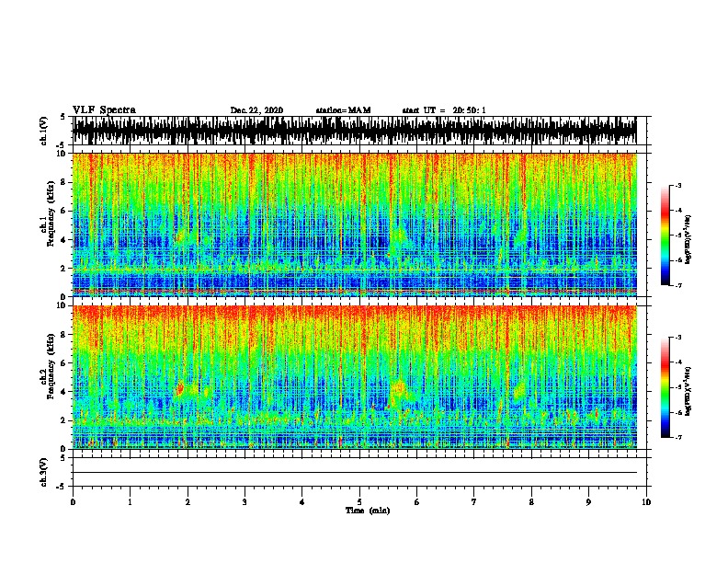Click the "10" kHz tick label of ch.2 spectrogram
Screen dimensions: 728x563
[62, 305]
